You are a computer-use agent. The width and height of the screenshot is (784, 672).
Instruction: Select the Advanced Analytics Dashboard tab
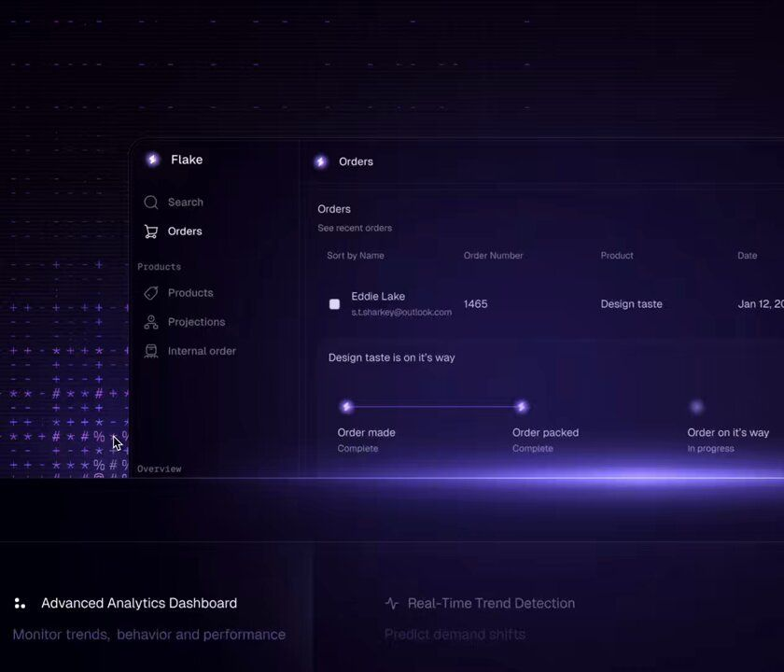[x=139, y=604]
